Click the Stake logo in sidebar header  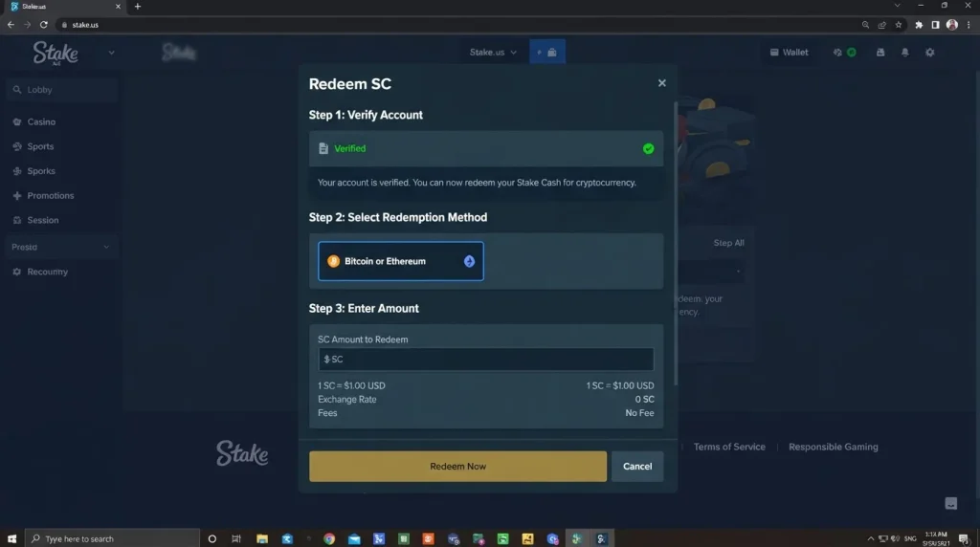point(56,54)
